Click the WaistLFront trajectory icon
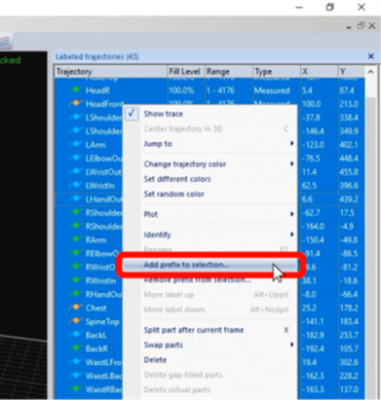 coord(76,362)
